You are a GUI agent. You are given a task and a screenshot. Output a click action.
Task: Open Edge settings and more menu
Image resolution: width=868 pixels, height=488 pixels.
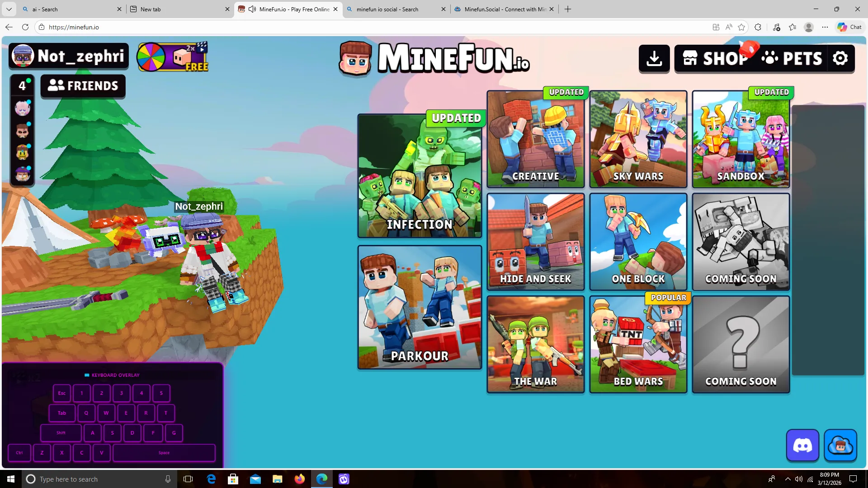click(825, 27)
